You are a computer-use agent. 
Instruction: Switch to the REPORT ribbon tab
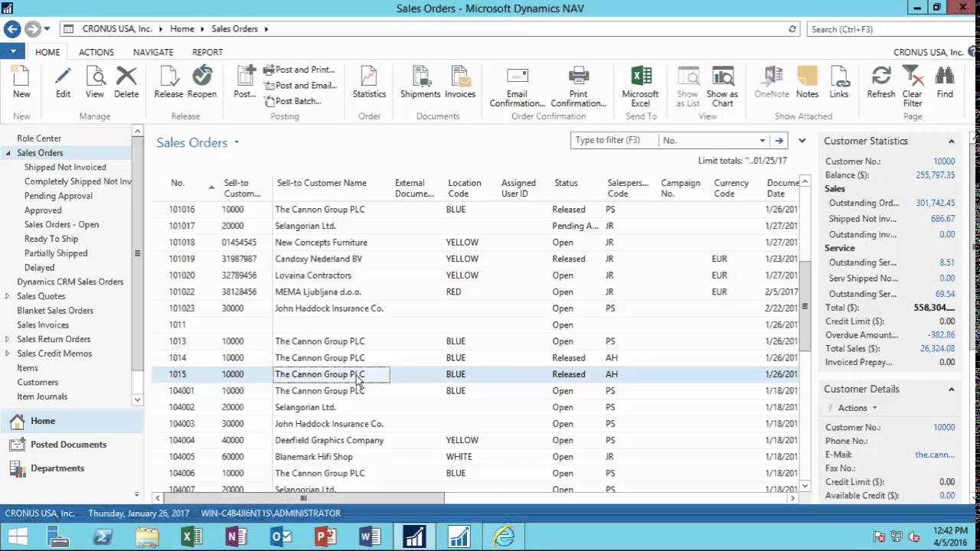(207, 52)
